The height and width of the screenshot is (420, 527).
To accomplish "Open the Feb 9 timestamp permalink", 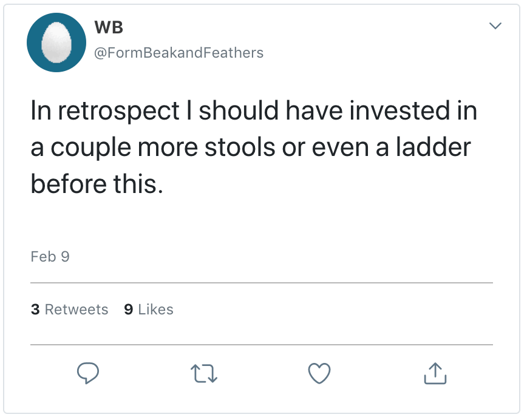I will (x=50, y=257).
